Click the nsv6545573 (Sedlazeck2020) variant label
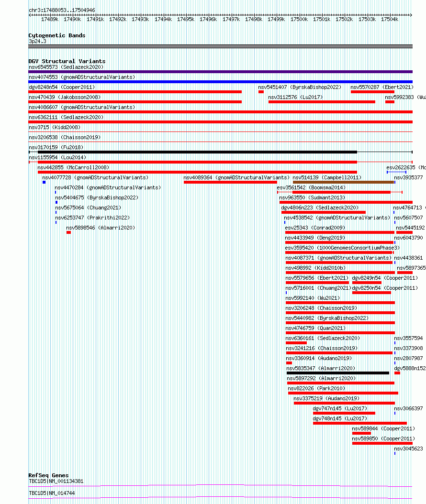 coord(66,67)
